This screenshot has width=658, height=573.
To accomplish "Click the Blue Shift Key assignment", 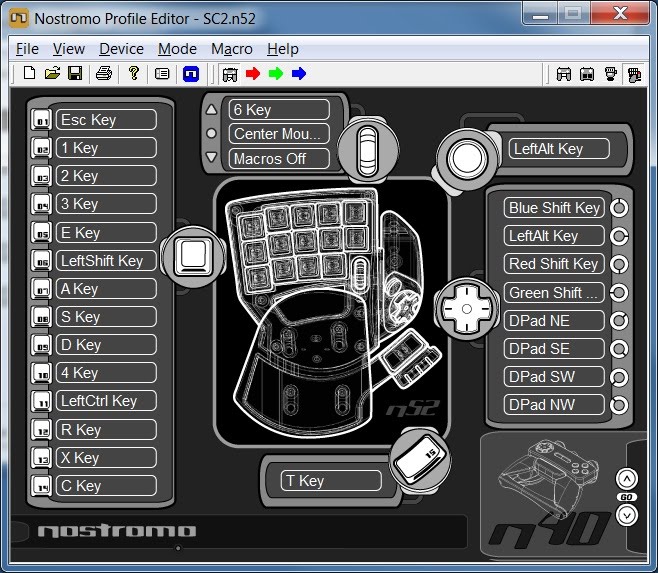I will pos(554,208).
